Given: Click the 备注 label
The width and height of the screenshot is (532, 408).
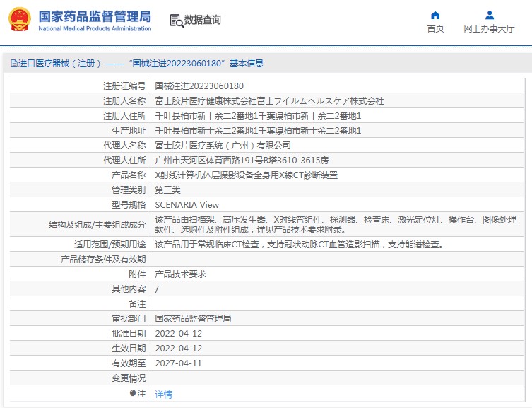Looking at the screenshot, I should coord(137,304).
